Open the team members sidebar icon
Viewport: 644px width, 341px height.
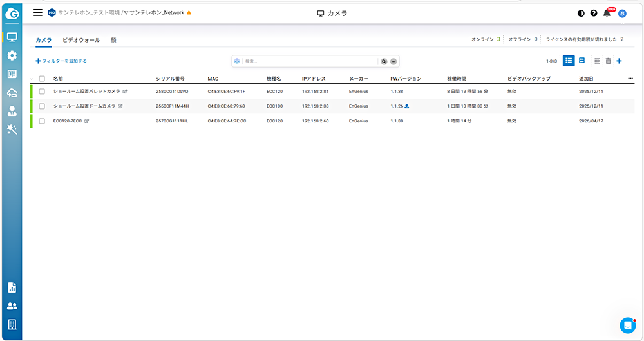tap(12, 306)
